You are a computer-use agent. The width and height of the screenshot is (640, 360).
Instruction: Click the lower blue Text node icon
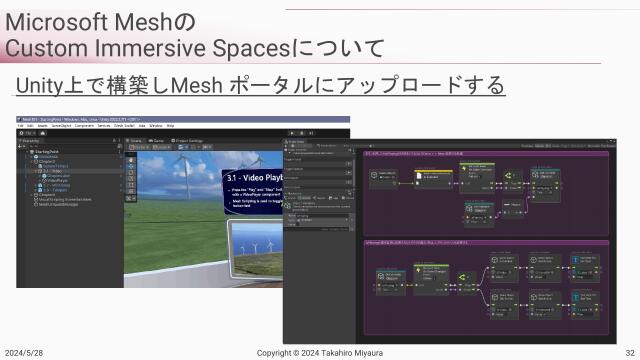[x=576, y=297]
